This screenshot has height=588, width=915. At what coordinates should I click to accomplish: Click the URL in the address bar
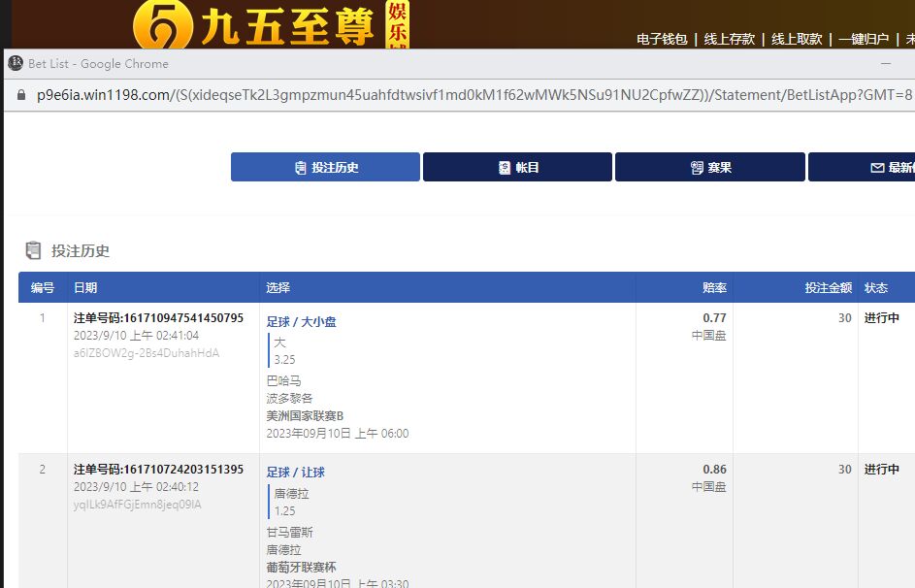[x=466, y=95]
